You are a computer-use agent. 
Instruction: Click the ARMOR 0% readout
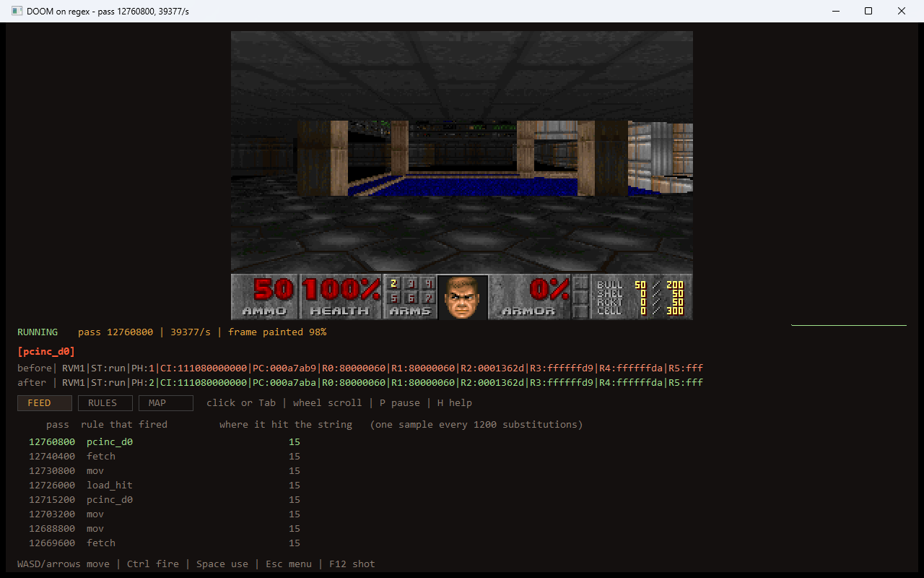click(x=531, y=297)
